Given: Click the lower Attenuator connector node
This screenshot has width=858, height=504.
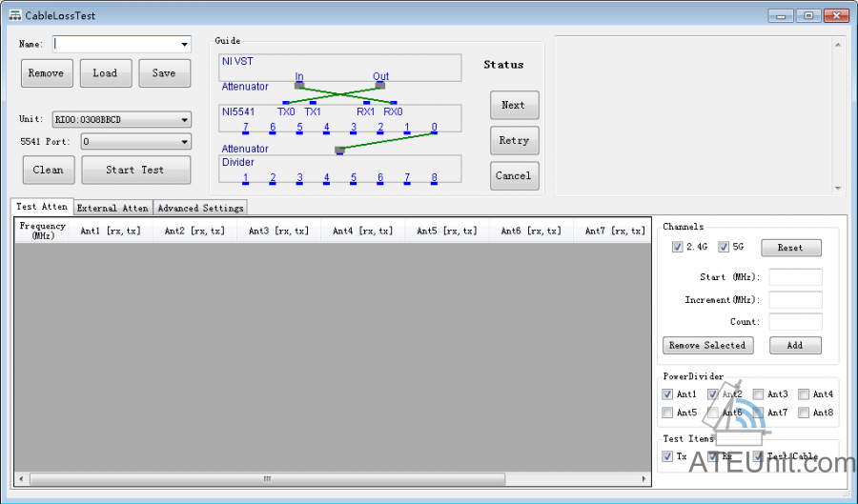Looking at the screenshot, I should tap(339, 150).
